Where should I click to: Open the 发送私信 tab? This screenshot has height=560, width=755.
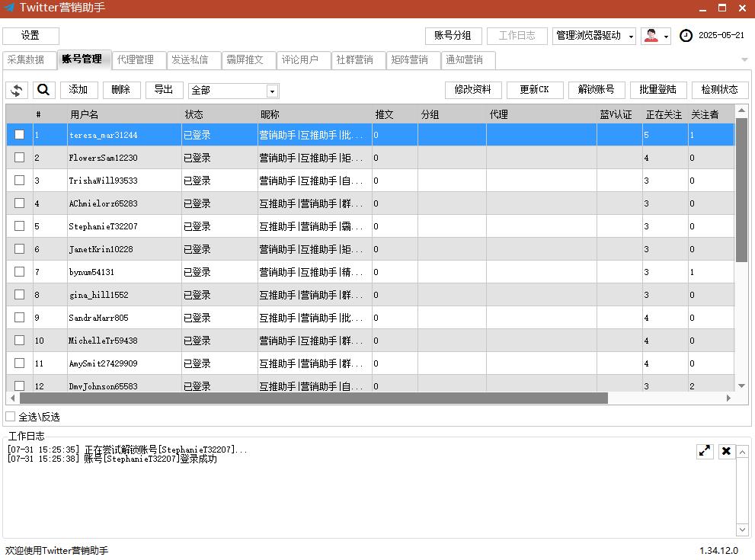click(x=190, y=60)
